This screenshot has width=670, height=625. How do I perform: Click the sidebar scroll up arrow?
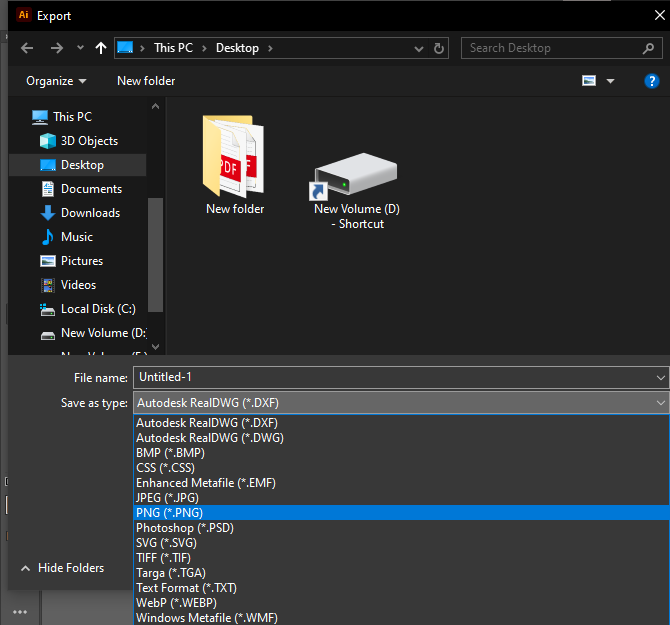(156, 106)
